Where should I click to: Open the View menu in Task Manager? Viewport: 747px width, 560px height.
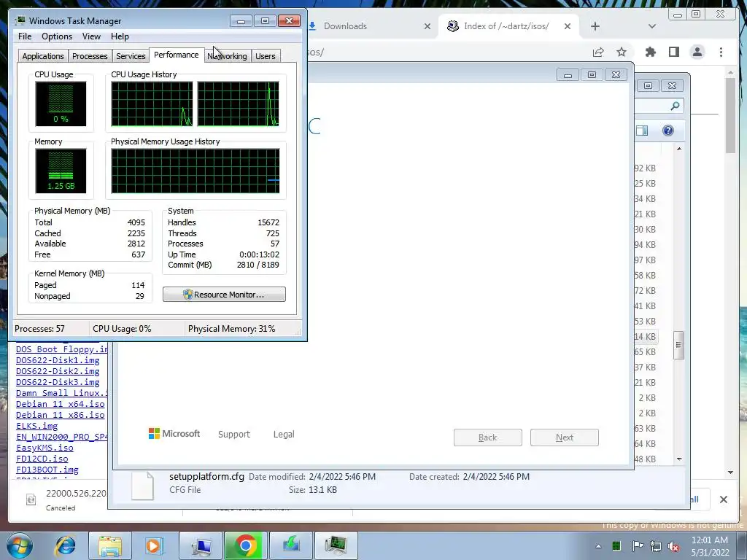coord(91,36)
